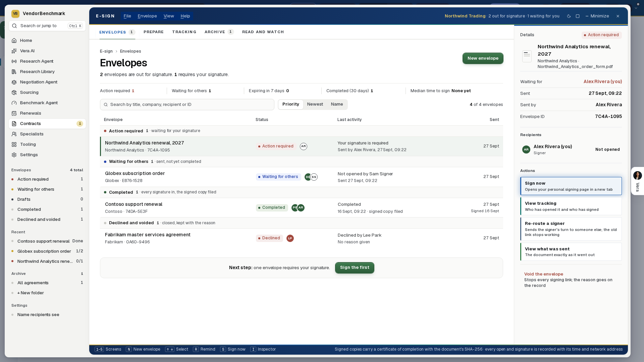Open Specialists people icon

tap(14, 134)
